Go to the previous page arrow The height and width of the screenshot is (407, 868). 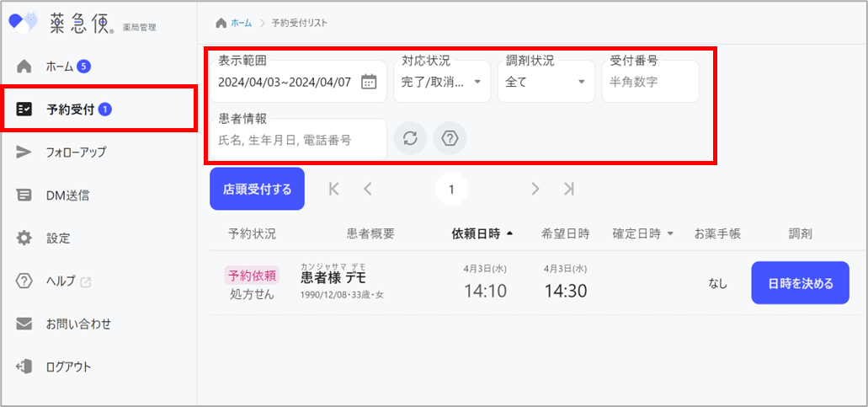pyautogui.click(x=367, y=190)
